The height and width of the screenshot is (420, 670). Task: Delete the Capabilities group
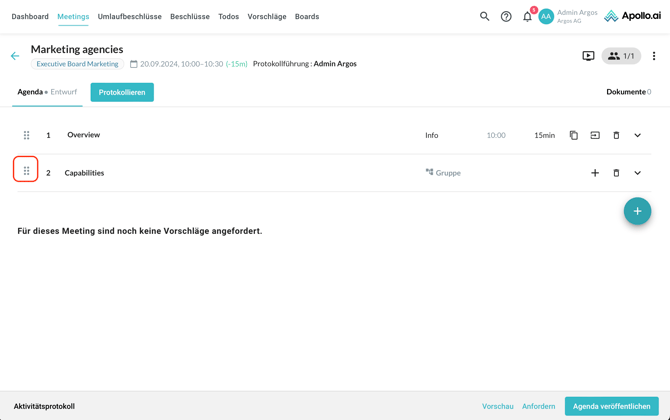pyautogui.click(x=616, y=173)
